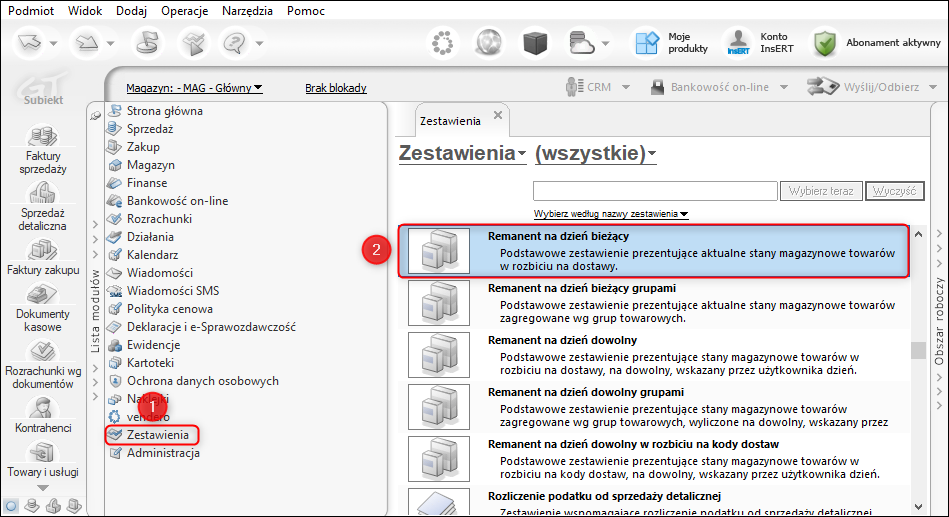
Task: Open Wybierz według nazwy zestawienia dropdown
Action: 611,214
